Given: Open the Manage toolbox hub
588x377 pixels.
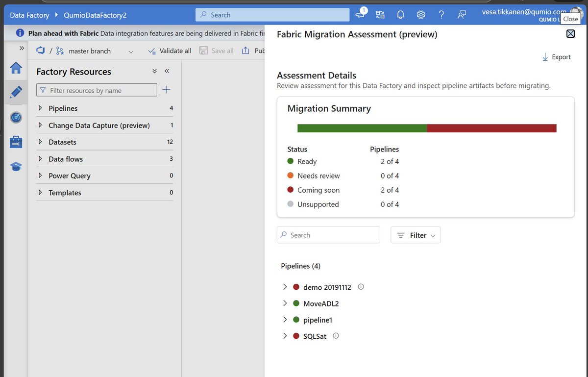Looking at the screenshot, I should 16,142.
